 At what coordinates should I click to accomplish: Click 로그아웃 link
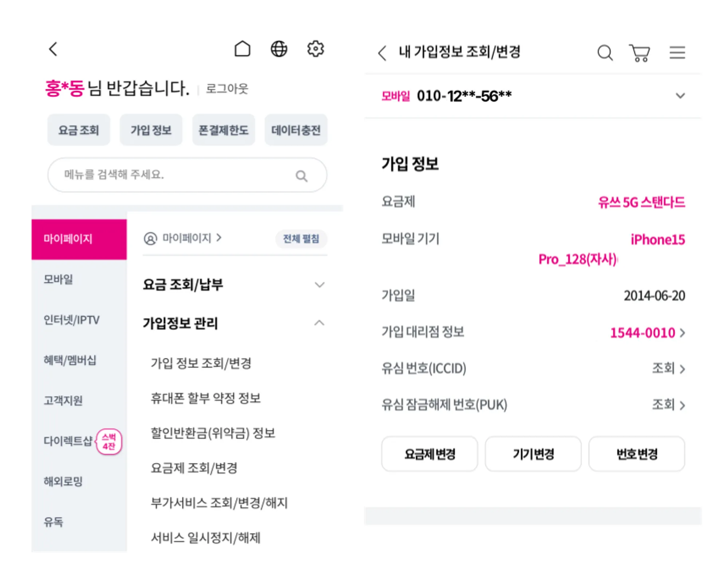[227, 89]
